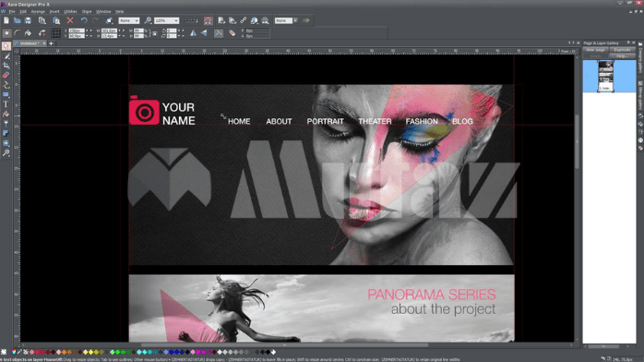644x362 pixels.
Task: Click FASHION nav text on canvas
Action: click(x=422, y=121)
